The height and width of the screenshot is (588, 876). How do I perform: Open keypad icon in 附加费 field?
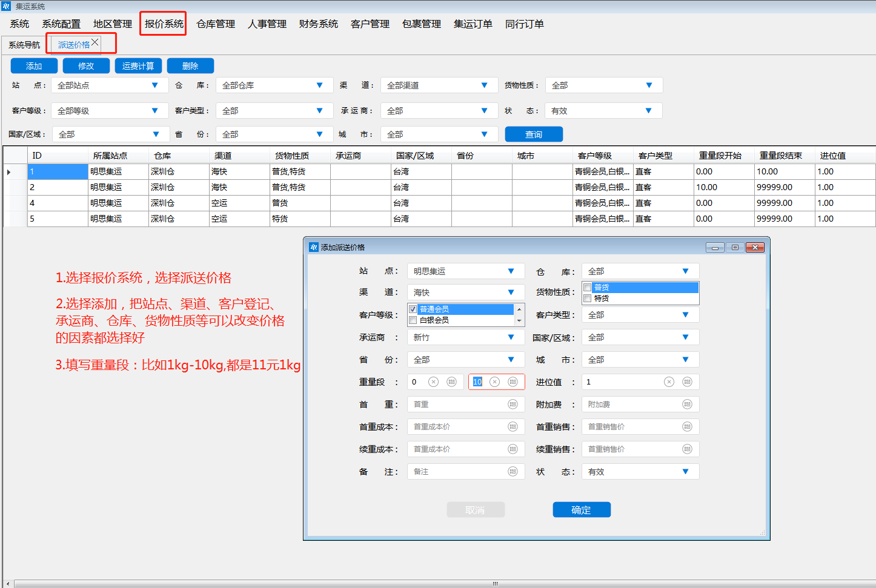pyautogui.click(x=687, y=405)
